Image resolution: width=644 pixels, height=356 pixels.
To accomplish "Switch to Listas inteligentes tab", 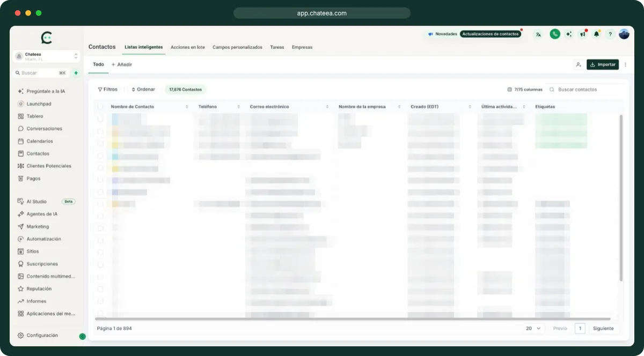I will (x=143, y=47).
